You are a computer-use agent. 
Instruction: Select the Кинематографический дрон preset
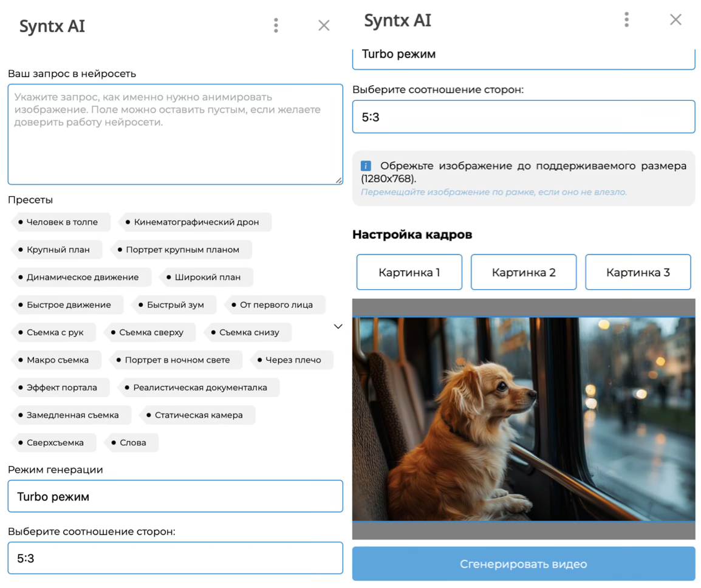196,222
